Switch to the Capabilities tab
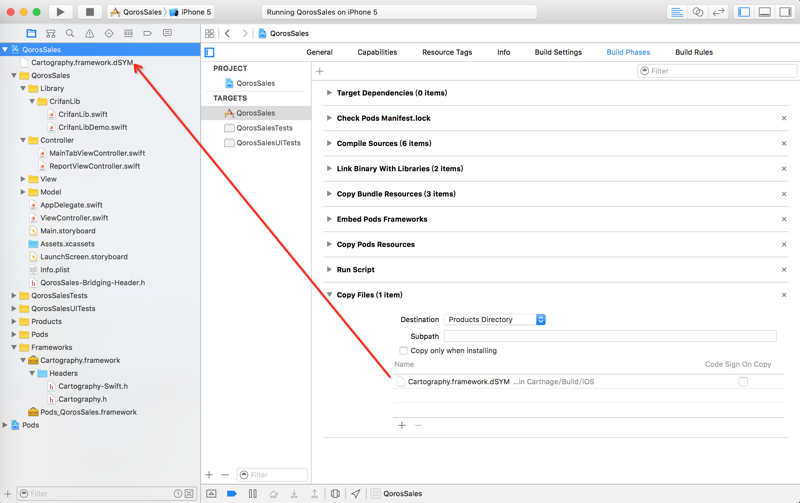 (x=377, y=52)
